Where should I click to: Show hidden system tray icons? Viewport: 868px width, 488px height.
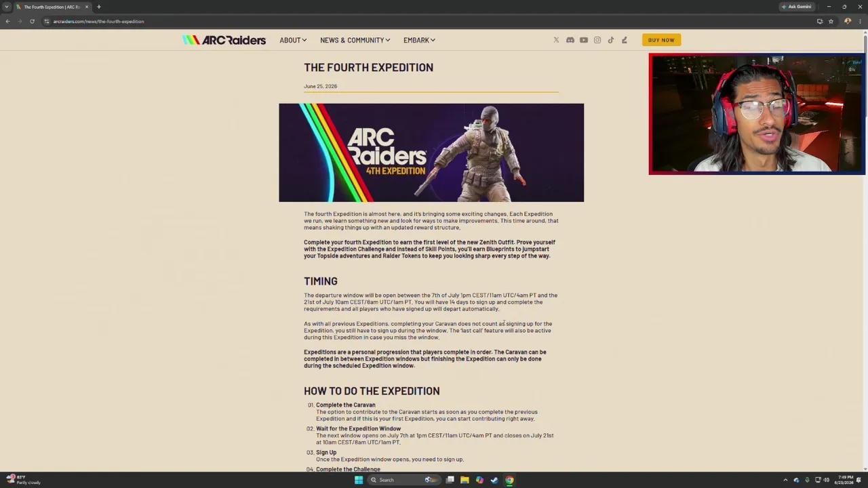click(x=786, y=480)
